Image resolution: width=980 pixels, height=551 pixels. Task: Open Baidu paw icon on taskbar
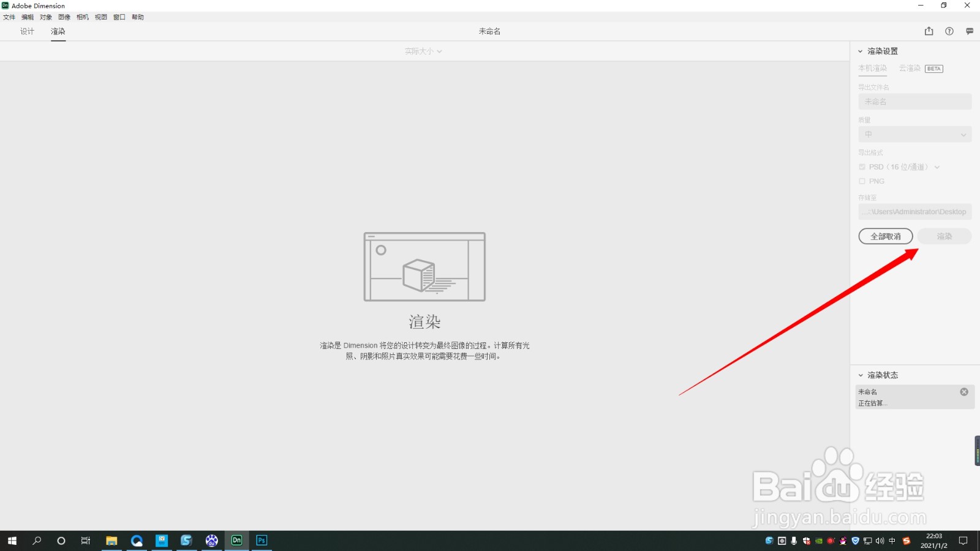click(212, 541)
